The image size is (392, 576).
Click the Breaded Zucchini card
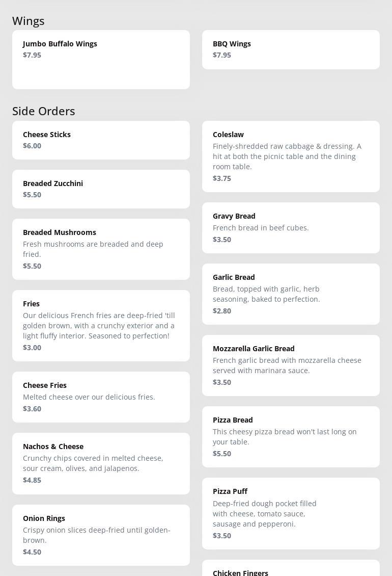pos(101,189)
